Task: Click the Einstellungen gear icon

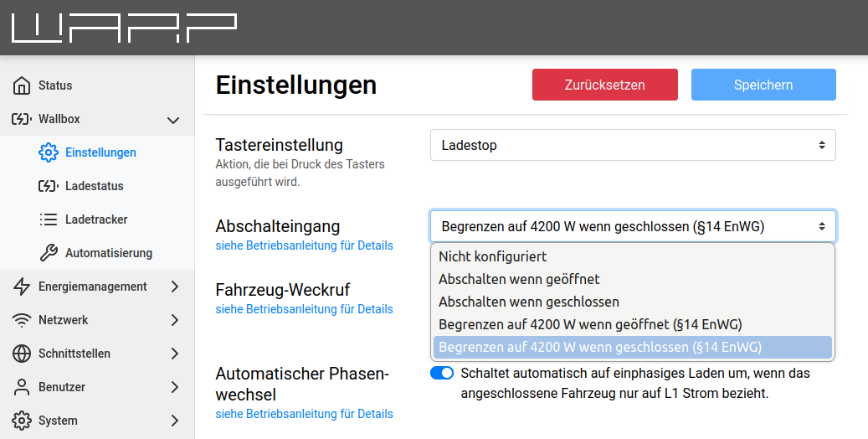Action: pyautogui.click(x=49, y=152)
